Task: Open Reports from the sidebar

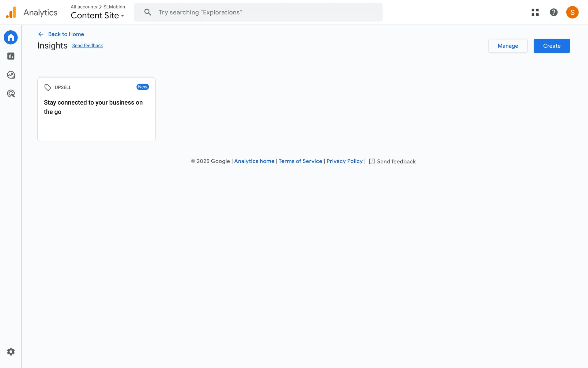Action: (11, 56)
